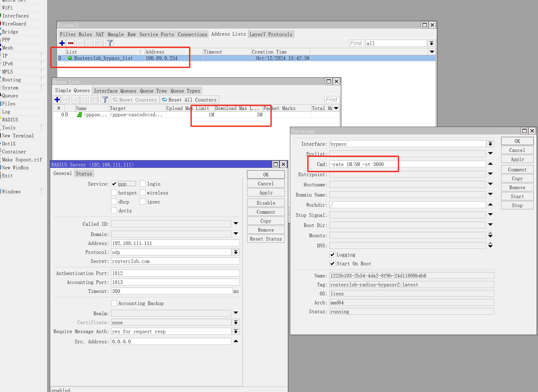
Task: Click the Firewall filter funnel icon
Action: click(110, 43)
